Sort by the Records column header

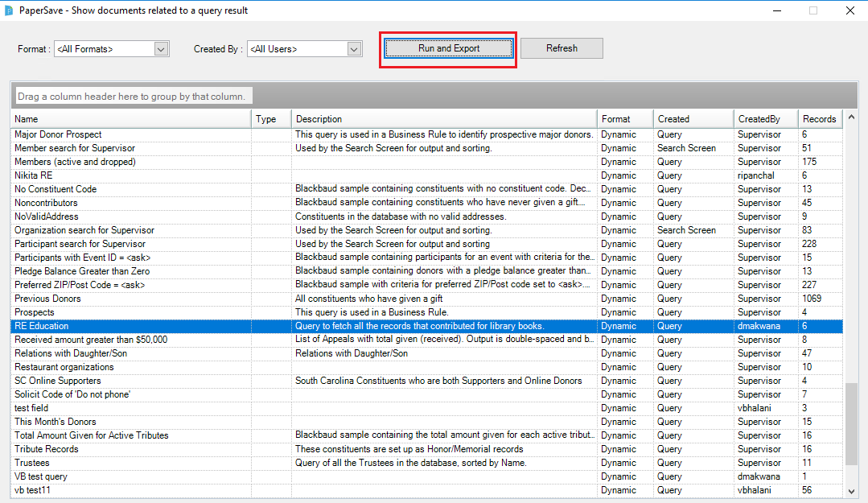(820, 119)
